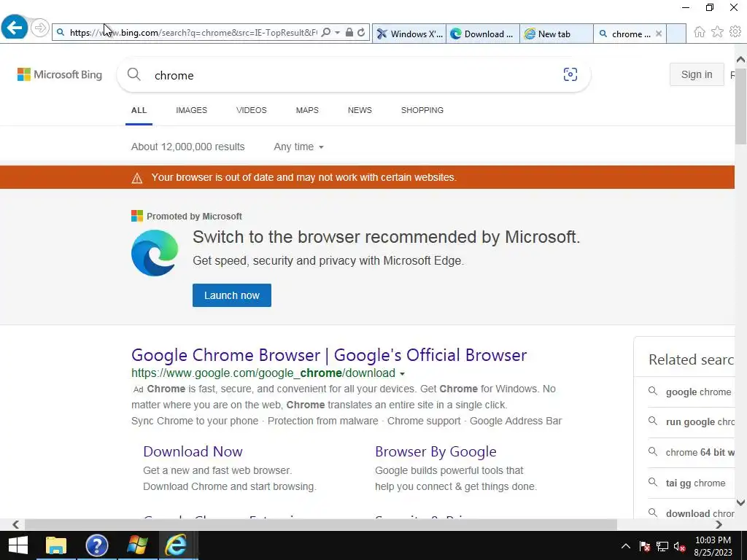Click the muted volume tray icon

tap(679, 547)
